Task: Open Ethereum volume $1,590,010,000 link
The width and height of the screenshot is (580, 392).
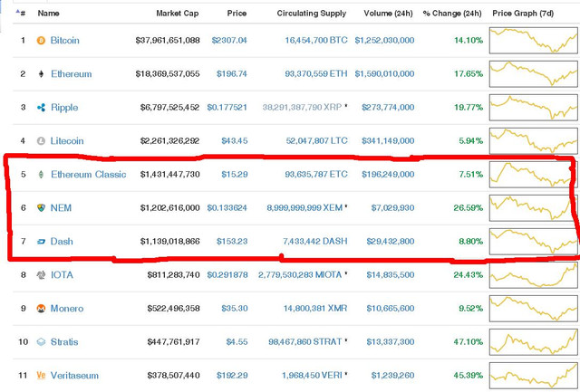Action: [384, 74]
